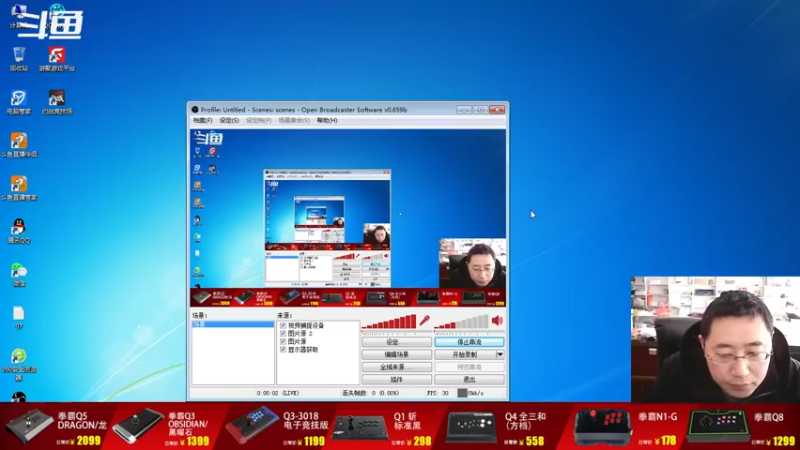Click the 丢失帧数 dropped frames status
Image resolution: width=800 pixels, height=450 pixels.
tap(370, 393)
